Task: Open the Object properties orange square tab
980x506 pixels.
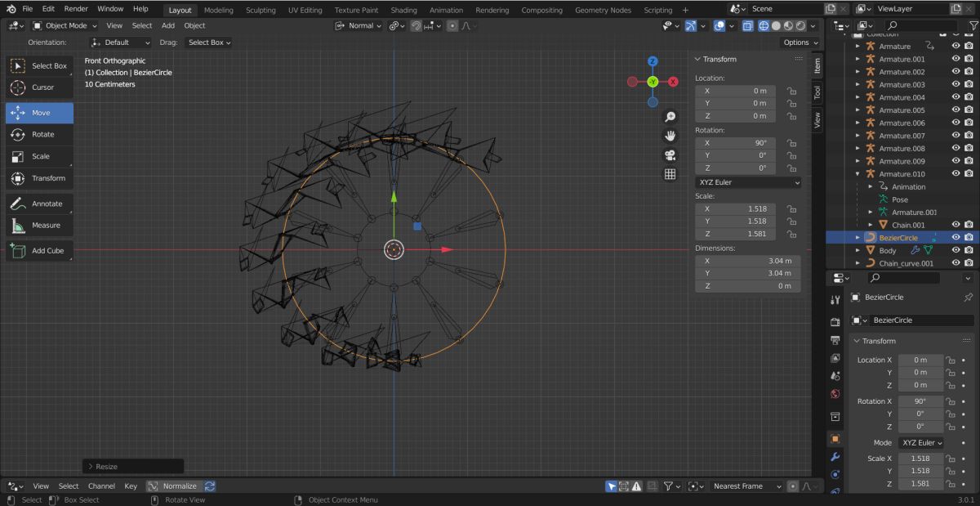Action: point(835,438)
